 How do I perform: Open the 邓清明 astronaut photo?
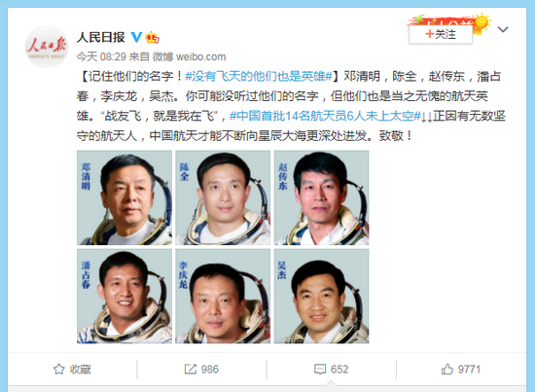coord(125,197)
